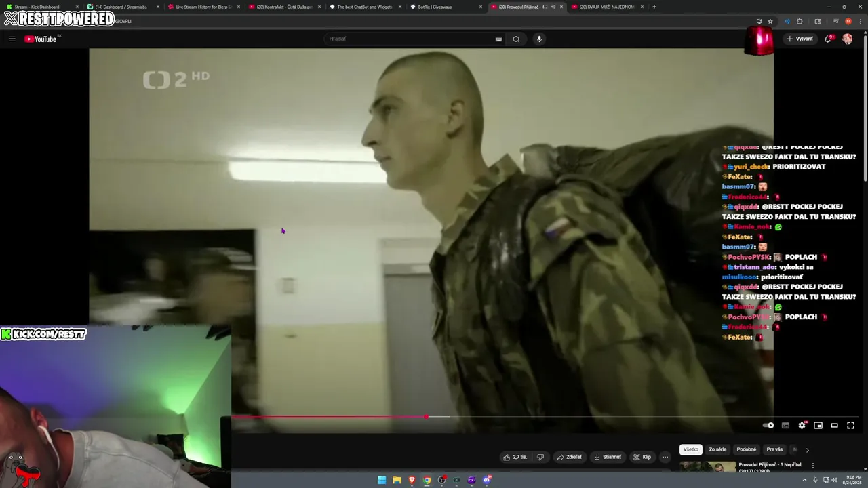The height and width of the screenshot is (488, 868).
Task: Start voice search with the microphone icon
Action: (x=539, y=39)
